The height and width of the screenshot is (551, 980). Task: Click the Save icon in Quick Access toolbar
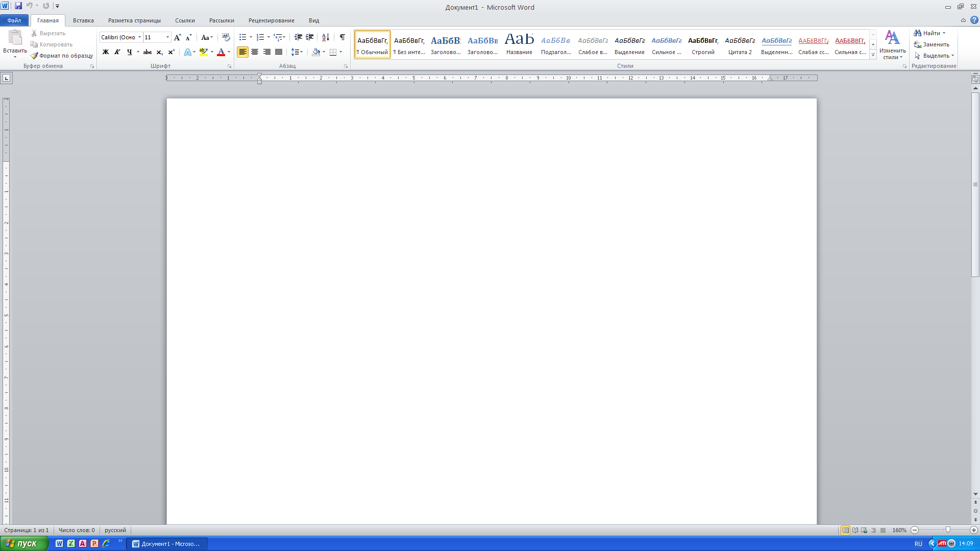[x=18, y=6]
